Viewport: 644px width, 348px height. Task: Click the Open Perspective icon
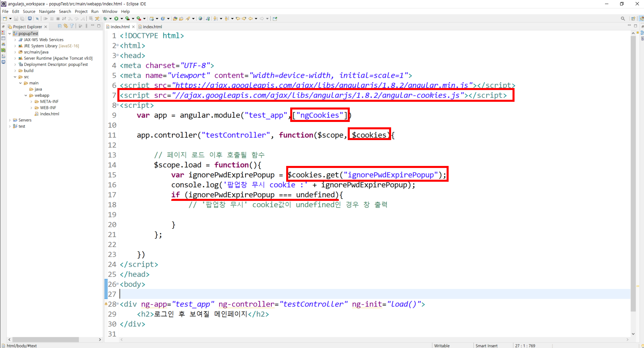pyautogui.click(x=633, y=18)
